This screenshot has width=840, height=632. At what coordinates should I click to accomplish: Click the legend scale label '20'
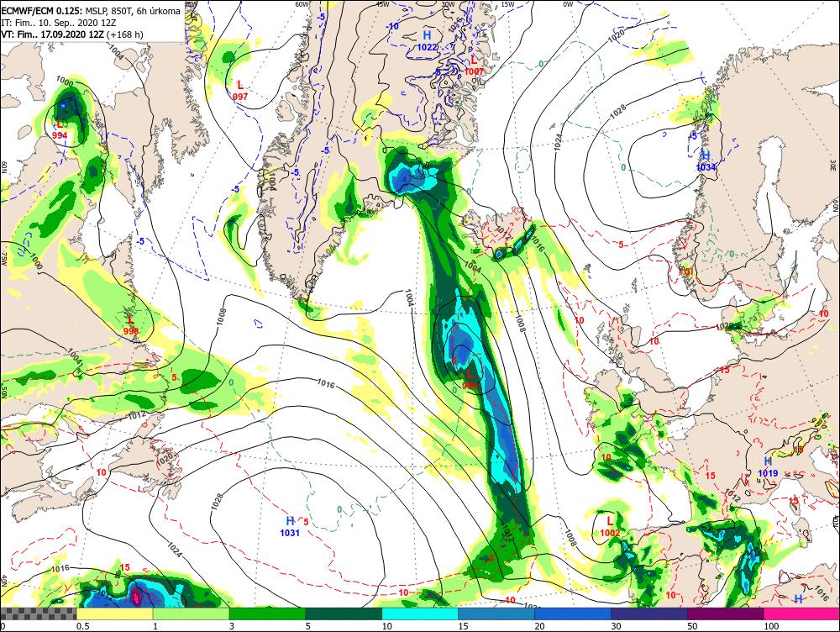point(540,626)
